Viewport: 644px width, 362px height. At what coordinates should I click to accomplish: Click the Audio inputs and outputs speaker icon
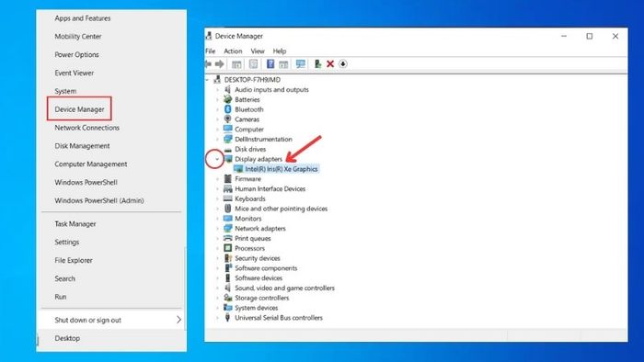coord(228,89)
